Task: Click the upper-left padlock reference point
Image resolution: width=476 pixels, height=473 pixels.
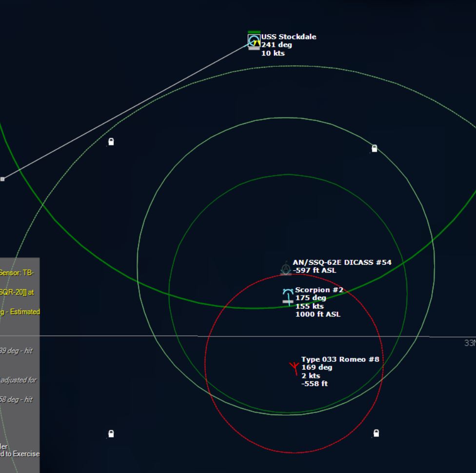Action: pos(111,142)
